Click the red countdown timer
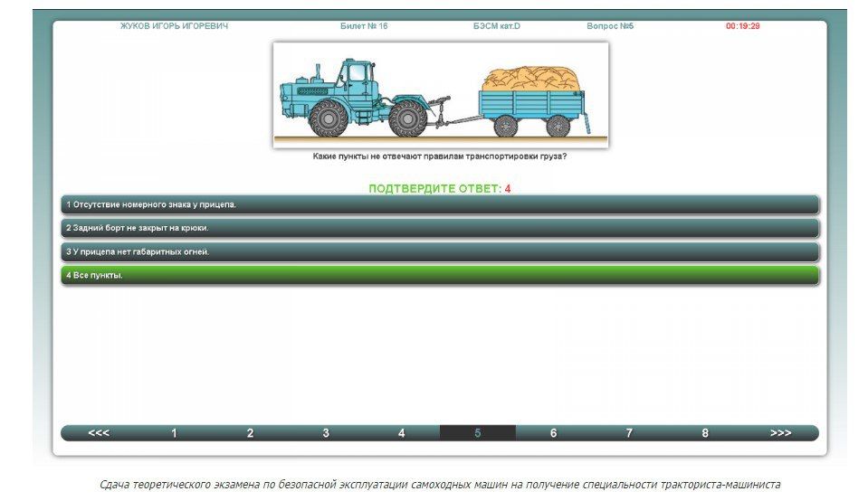This screenshot has width=868, height=501. tap(742, 26)
